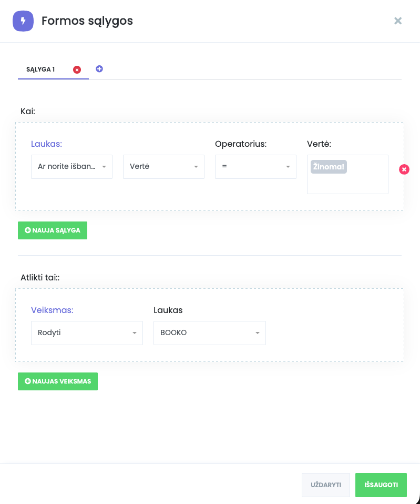
Task: Save conditions with IŠSAUGOTI button
Action: [381, 485]
